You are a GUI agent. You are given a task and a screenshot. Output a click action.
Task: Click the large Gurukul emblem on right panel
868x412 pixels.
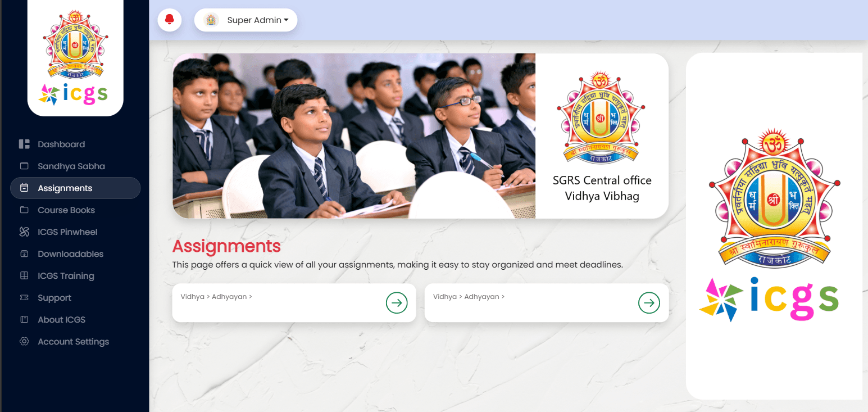click(774, 198)
